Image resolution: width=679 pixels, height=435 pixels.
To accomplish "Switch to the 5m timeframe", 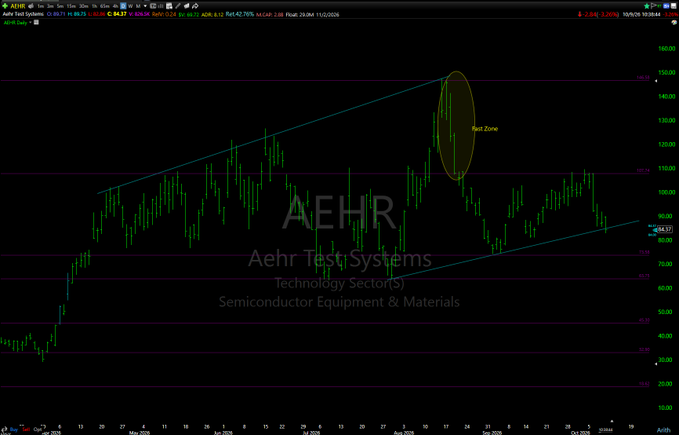I will click(x=60, y=6).
